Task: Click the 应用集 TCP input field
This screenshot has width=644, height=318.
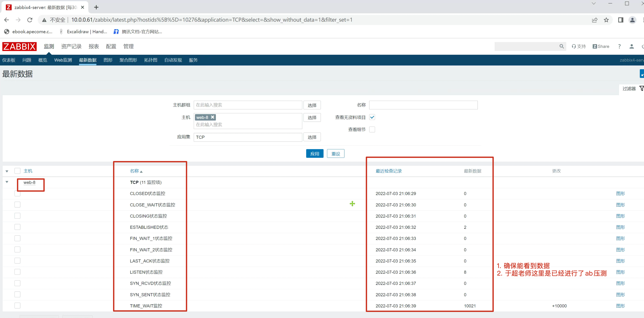Action: pyautogui.click(x=247, y=137)
